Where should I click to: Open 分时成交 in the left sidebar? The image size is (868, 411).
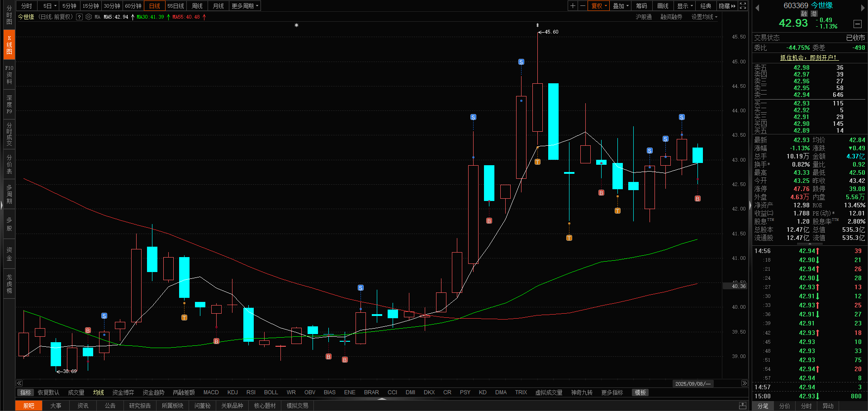(x=9, y=134)
